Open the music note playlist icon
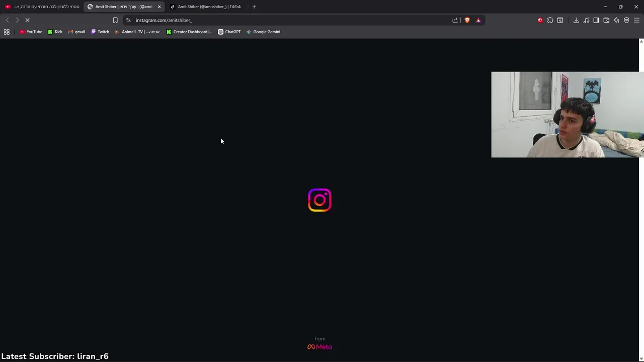Viewport: 644px width, 362px height. 586,20
